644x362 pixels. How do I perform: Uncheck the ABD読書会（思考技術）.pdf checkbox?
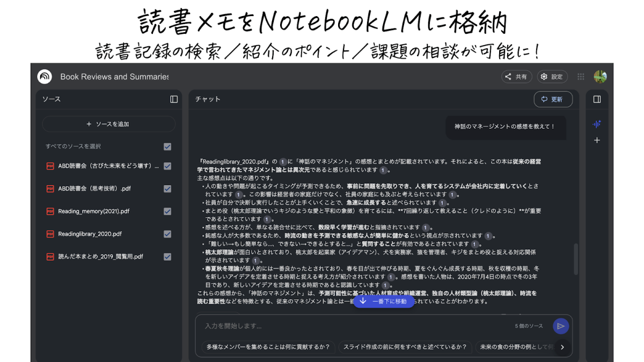pos(167,189)
